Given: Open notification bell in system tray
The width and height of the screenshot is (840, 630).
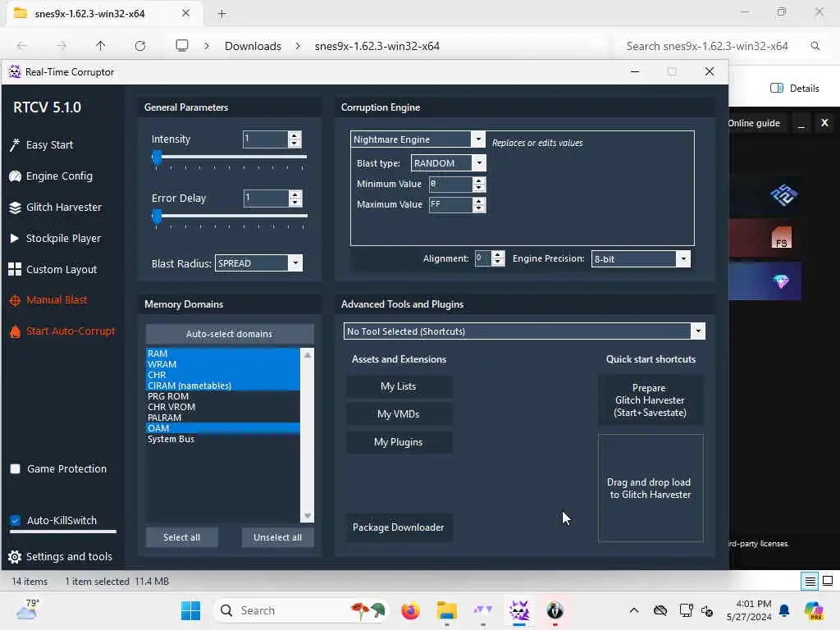Looking at the screenshot, I should coord(784,610).
